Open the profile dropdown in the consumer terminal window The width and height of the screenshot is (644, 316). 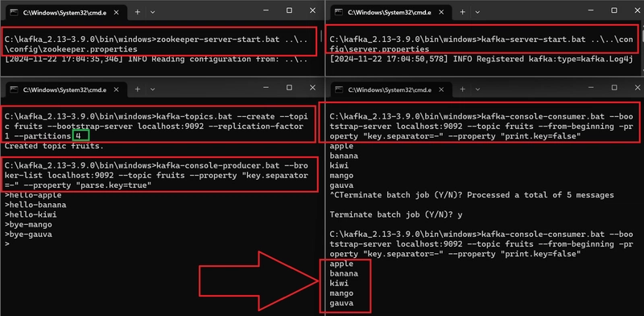477,89
